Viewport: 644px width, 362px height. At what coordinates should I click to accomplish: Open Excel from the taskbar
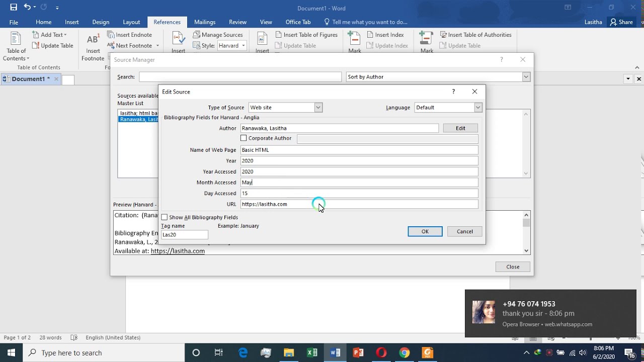pyautogui.click(x=312, y=352)
